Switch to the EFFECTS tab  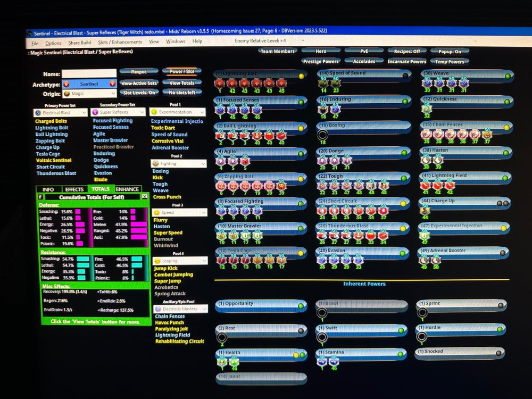pos(74,189)
